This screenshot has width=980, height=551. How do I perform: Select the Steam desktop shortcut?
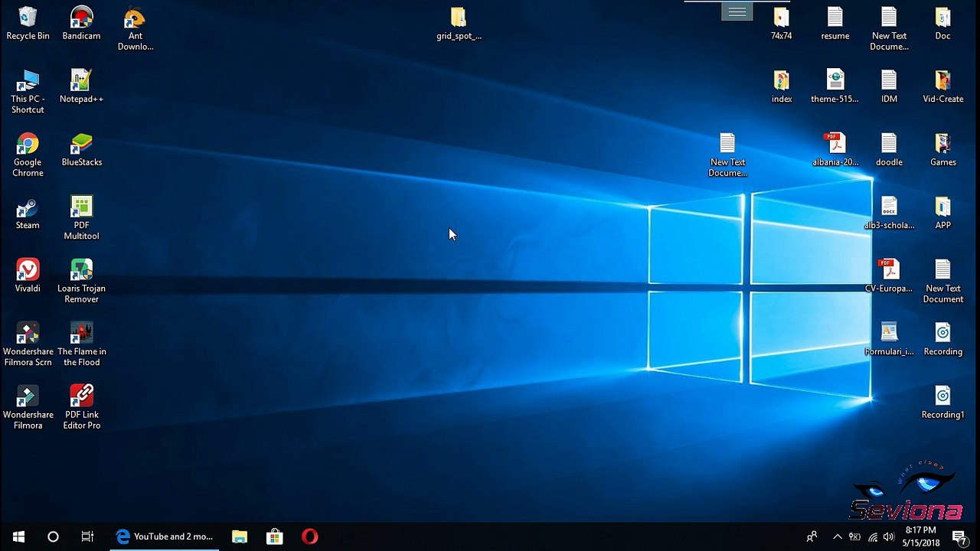click(x=28, y=214)
